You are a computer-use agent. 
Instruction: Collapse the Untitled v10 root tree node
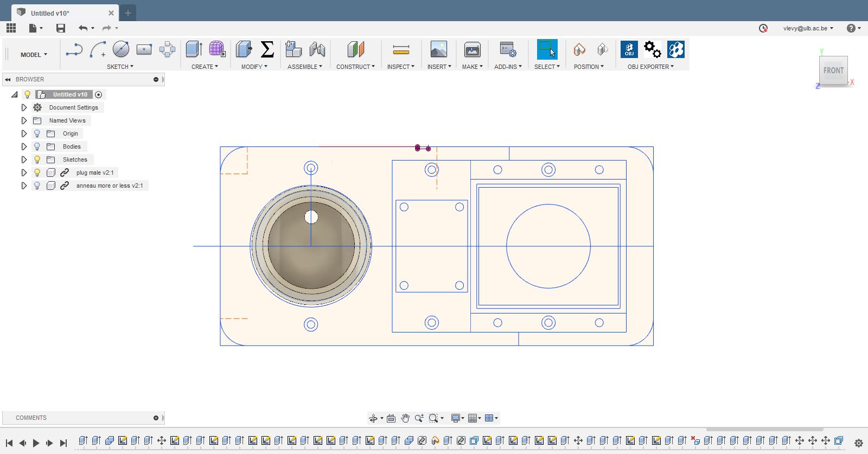pyautogui.click(x=15, y=94)
